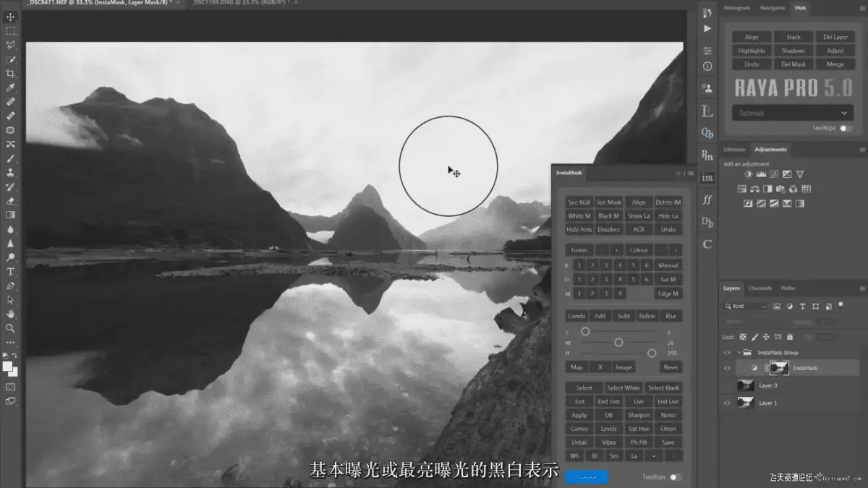868x488 pixels.
Task: Collapse InstaMask panel double-arrow
Action: tap(678, 174)
